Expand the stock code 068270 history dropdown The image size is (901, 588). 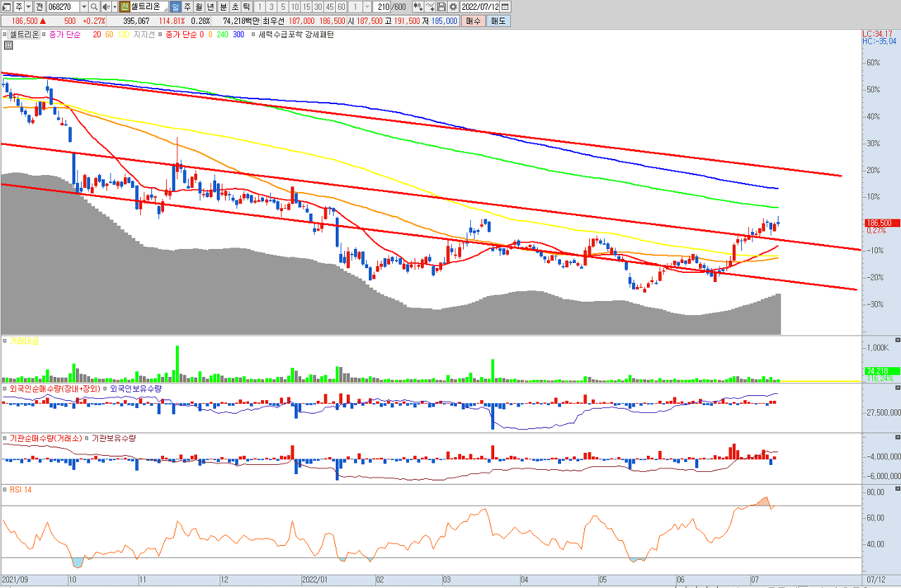click(x=84, y=7)
